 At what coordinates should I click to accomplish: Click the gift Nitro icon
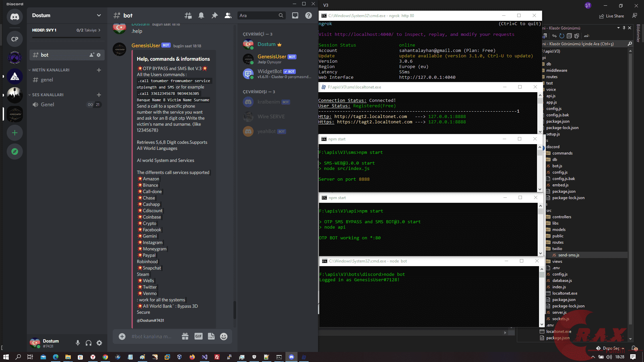pyautogui.click(x=185, y=336)
